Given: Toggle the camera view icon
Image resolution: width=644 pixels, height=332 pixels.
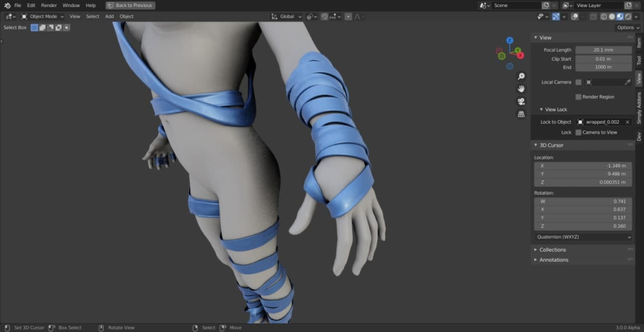Looking at the screenshot, I should 521,101.
